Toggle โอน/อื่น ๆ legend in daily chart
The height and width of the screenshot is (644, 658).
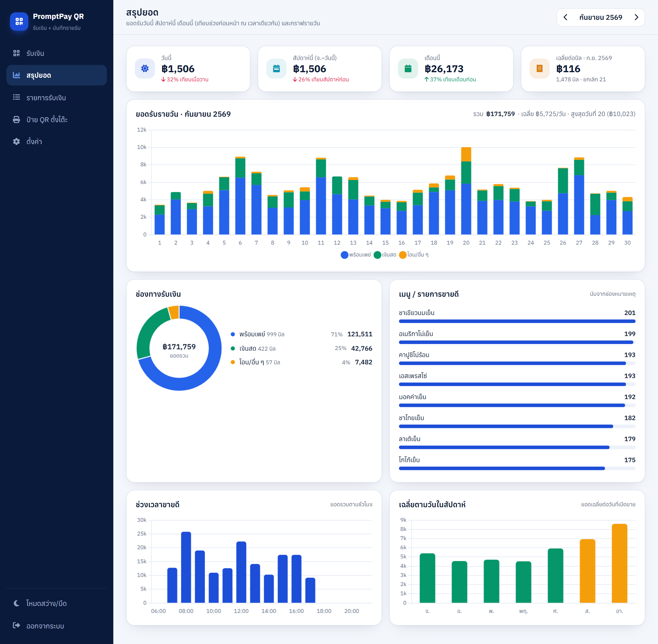(x=414, y=255)
